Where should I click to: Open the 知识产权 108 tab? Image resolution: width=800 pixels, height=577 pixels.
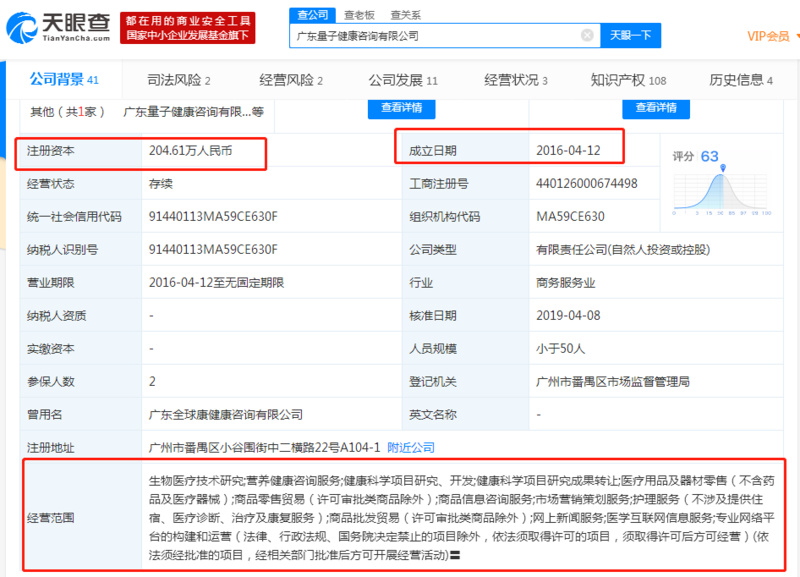(x=628, y=80)
